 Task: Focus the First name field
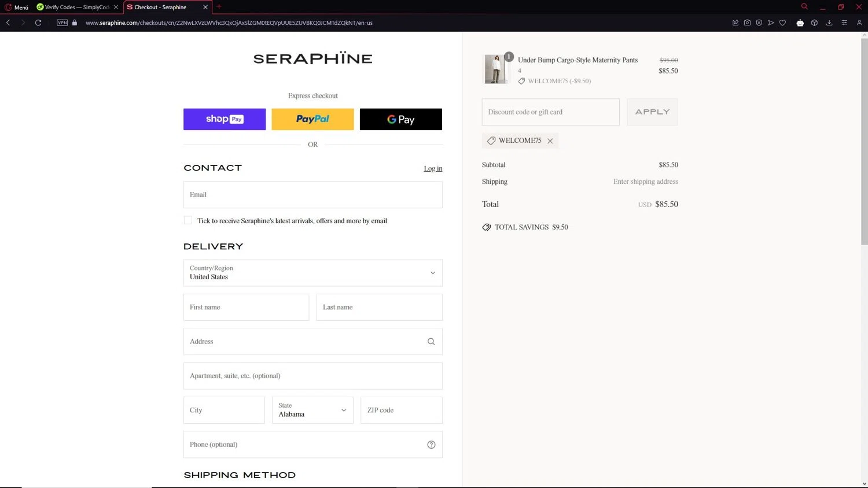tap(247, 307)
